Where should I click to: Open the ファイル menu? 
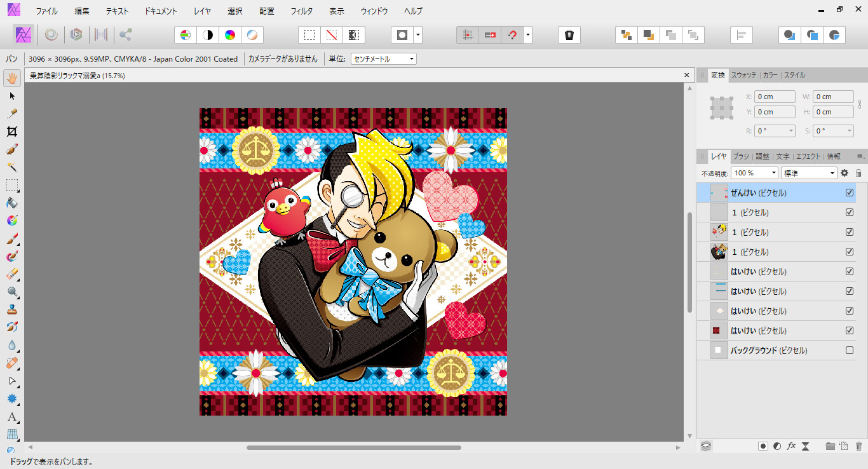pos(46,11)
